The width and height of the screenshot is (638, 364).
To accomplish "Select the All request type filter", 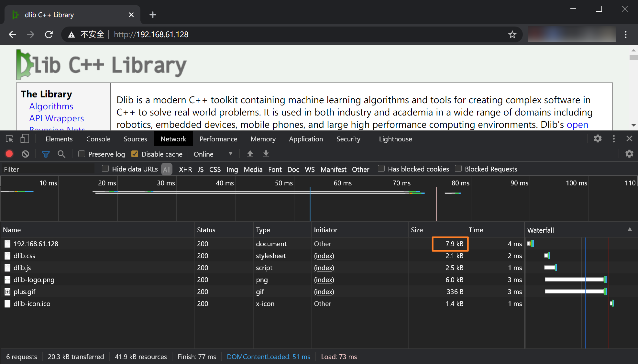I will pyautogui.click(x=167, y=170).
